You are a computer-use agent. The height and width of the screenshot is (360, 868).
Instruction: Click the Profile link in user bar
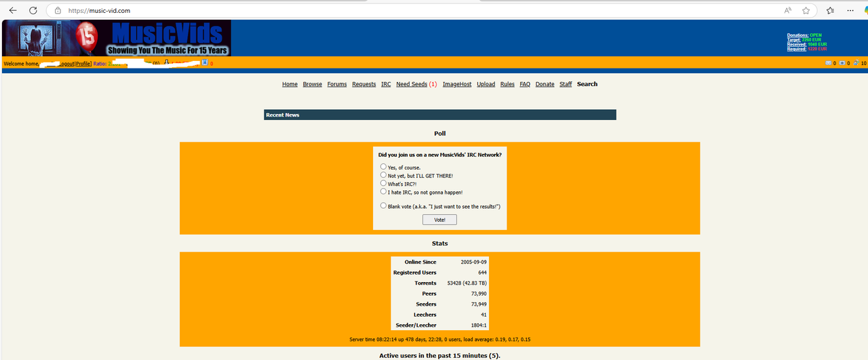click(83, 64)
